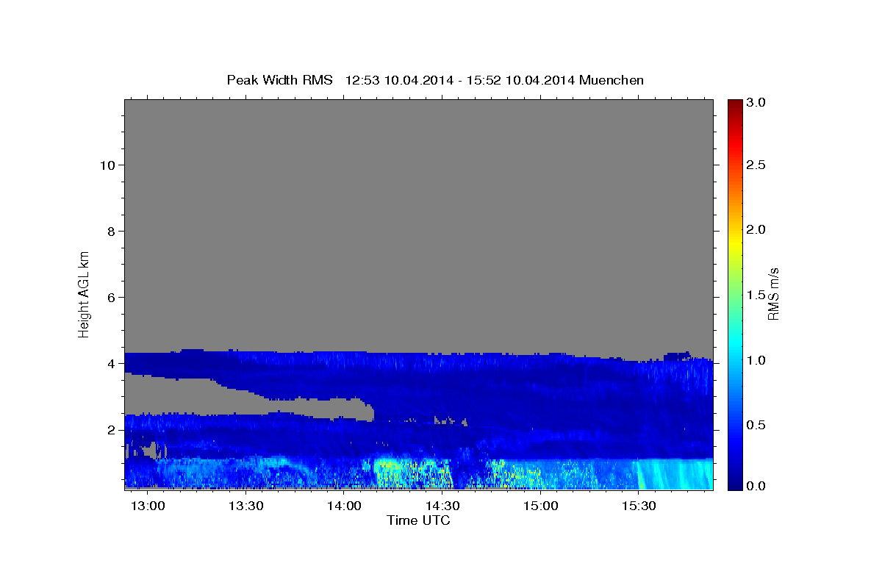Click the yellow region of the colorbar
This screenshot has width=882, height=588.
point(734,243)
